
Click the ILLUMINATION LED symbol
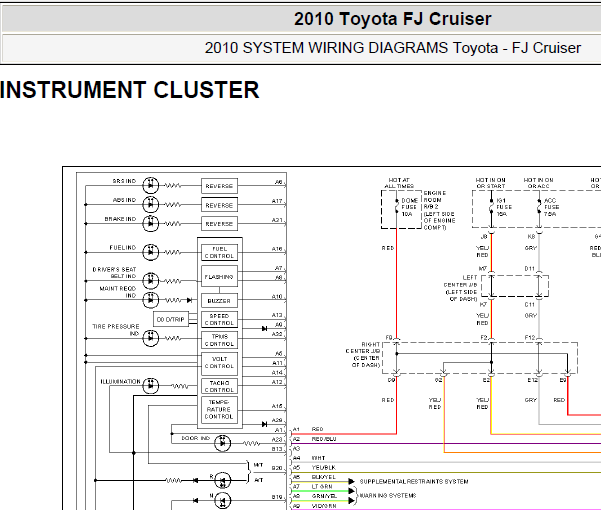(x=151, y=386)
